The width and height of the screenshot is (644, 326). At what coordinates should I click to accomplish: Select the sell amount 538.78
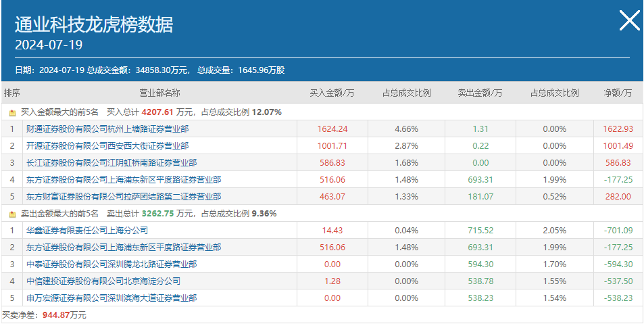[x=480, y=281]
